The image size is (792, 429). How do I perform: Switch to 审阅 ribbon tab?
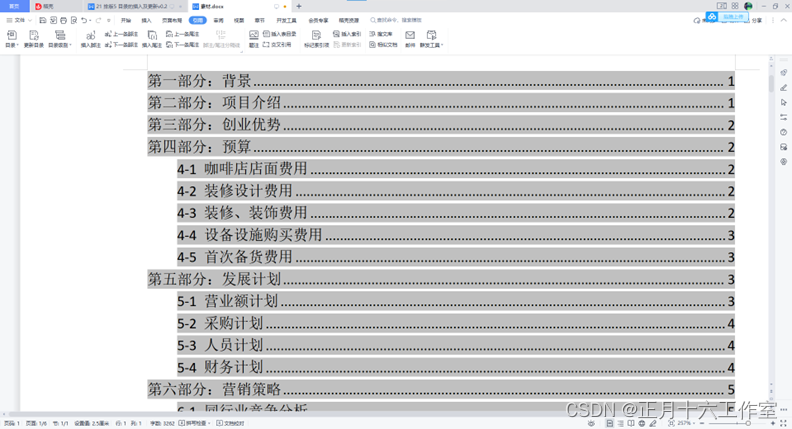coord(219,20)
